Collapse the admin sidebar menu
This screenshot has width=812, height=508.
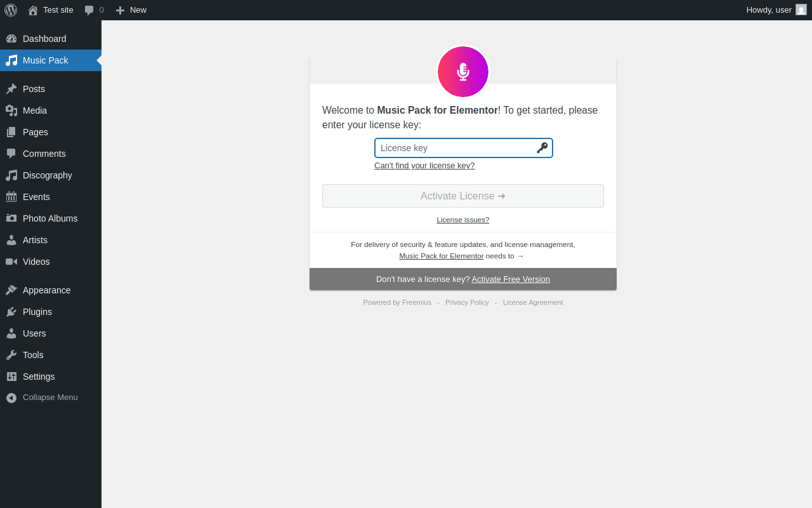pyautogui.click(x=51, y=398)
